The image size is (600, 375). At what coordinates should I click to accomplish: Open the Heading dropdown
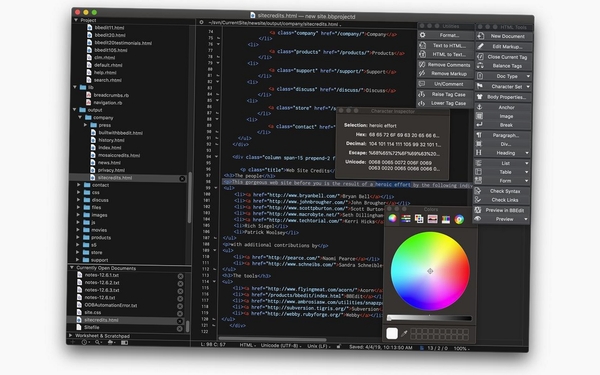pyautogui.click(x=527, y=153)
